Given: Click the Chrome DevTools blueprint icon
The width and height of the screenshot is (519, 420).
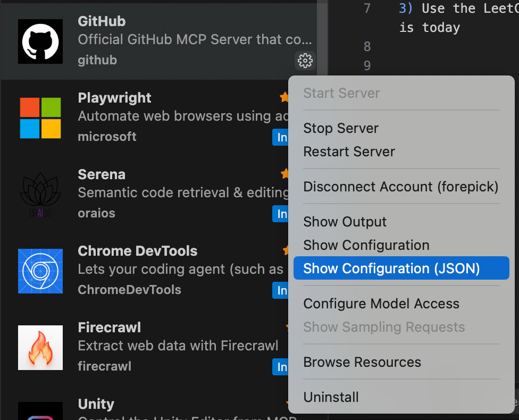Looking at the screenshot, I should (x=40, y=271).
